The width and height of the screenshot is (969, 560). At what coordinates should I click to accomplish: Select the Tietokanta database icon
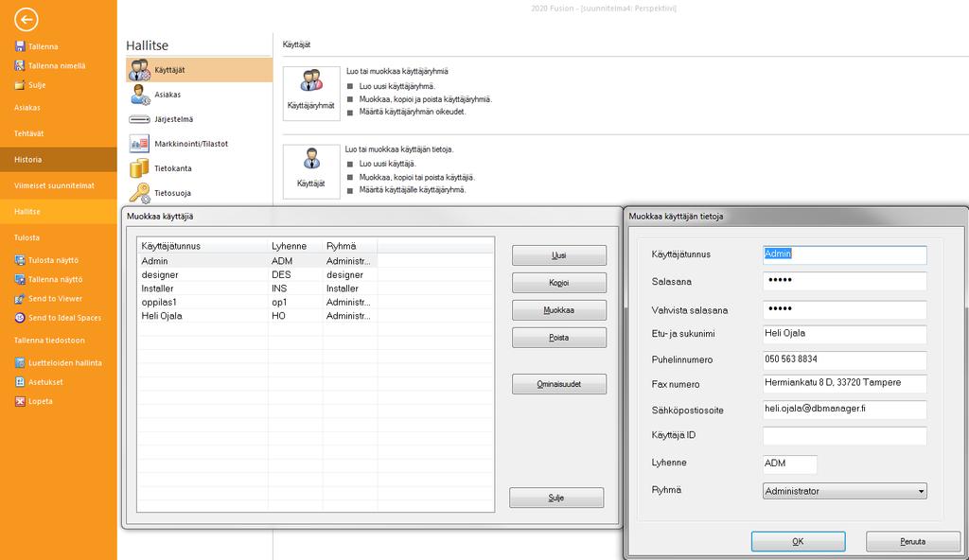[140, 168]
